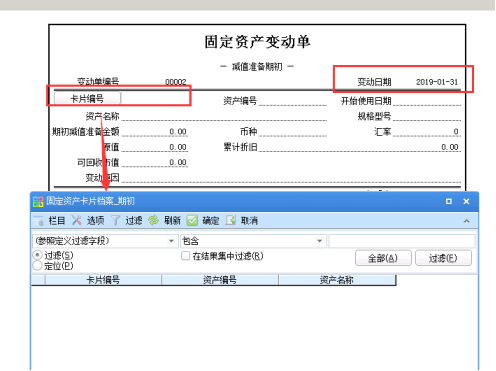Screen dimensions: 496x371
Task: Select the 过滤(S) radio button
Action: (37, 255)
